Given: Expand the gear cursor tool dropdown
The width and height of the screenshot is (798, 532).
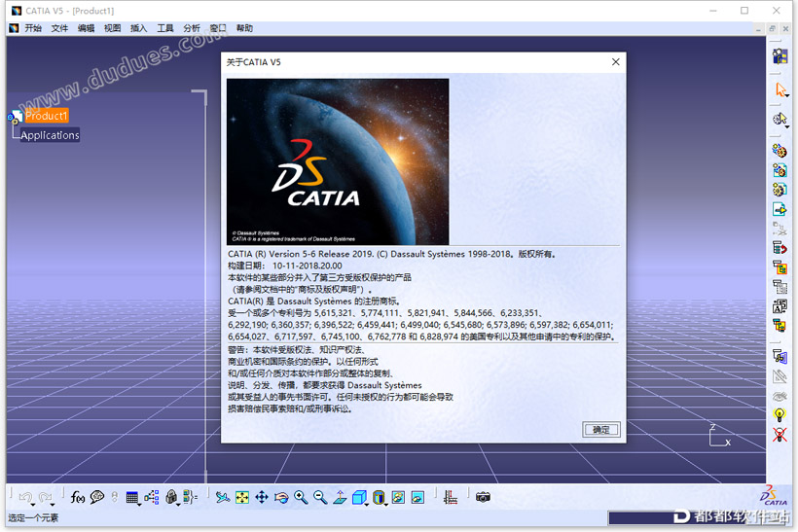Looking at the screenshot, I should [786, 126].
